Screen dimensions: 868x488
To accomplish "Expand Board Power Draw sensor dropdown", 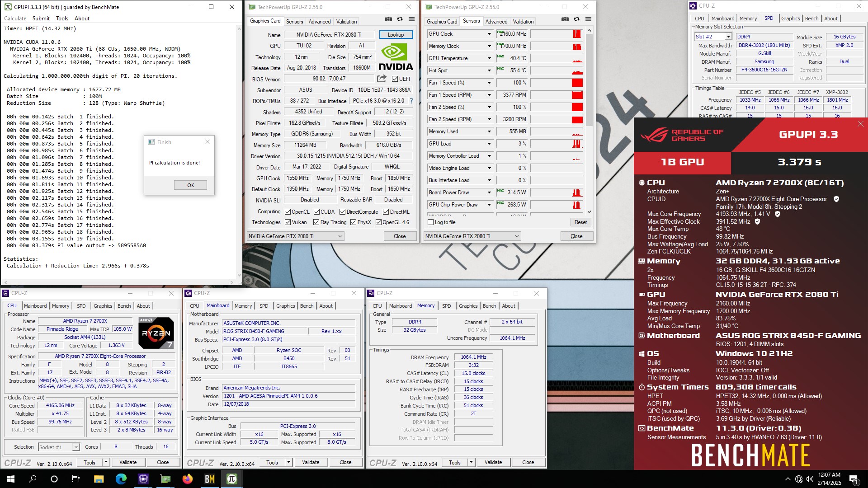I will [489, 192].
